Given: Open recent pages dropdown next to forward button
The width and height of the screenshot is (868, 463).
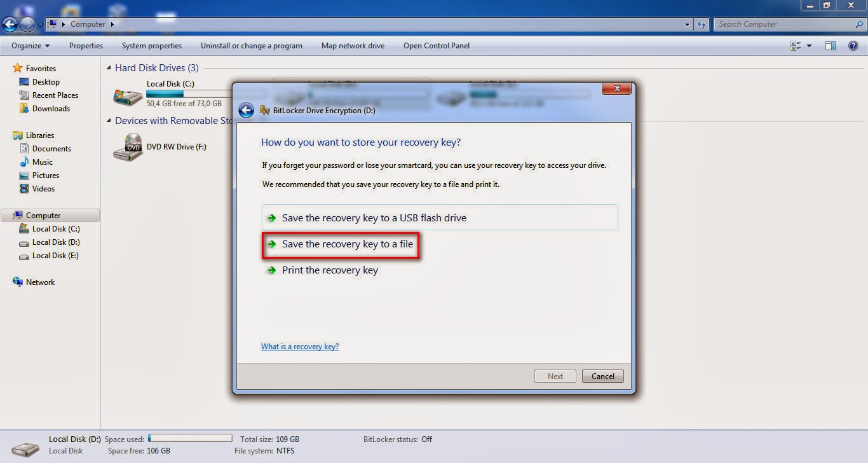Looking at the screenshot, I should click(x=40, y=25).
